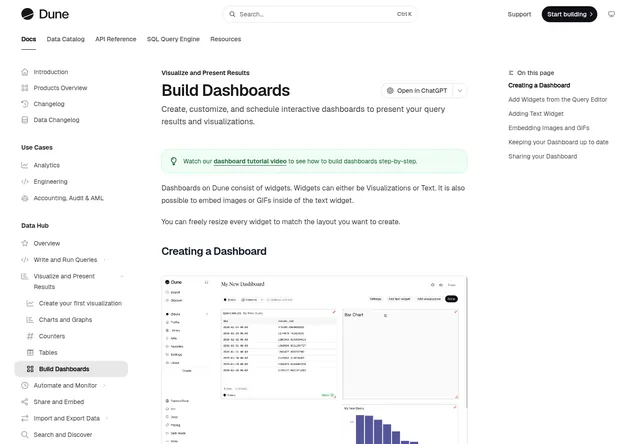
Task: Expand Import and Export Data chevron
Action: coord(107,418)
